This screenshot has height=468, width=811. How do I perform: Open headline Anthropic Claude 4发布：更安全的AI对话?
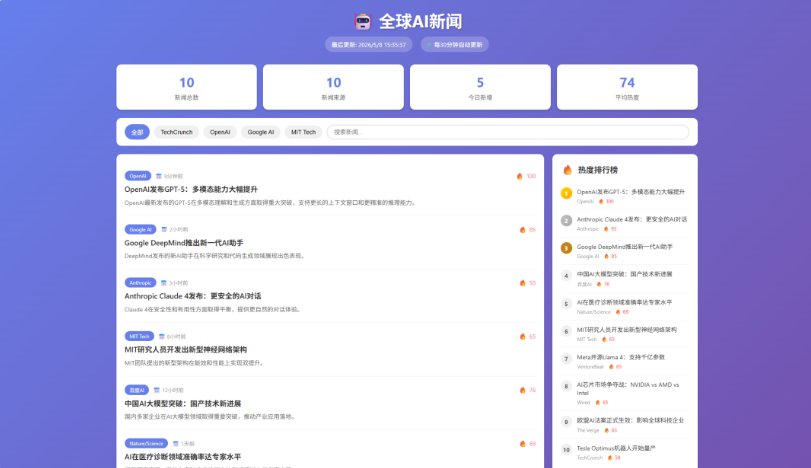pos(192,296)
